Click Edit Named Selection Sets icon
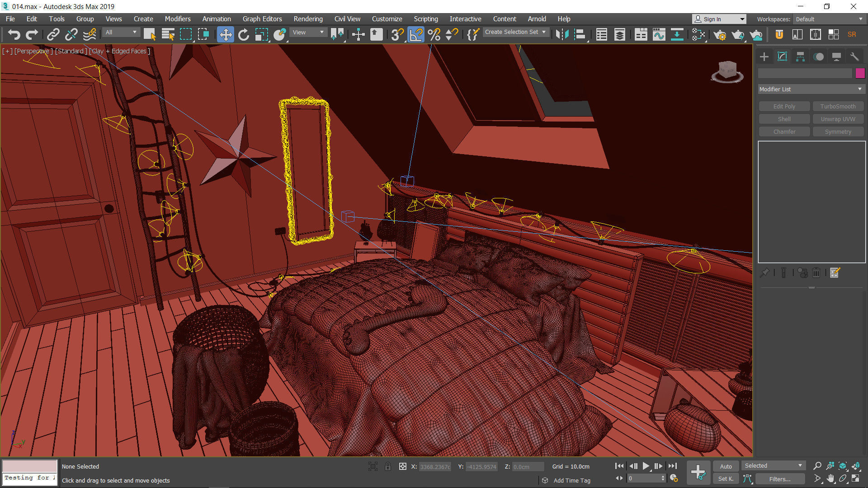Image resolution: width=868 pixels, height=488 pixels. click(x=472, y=34)
